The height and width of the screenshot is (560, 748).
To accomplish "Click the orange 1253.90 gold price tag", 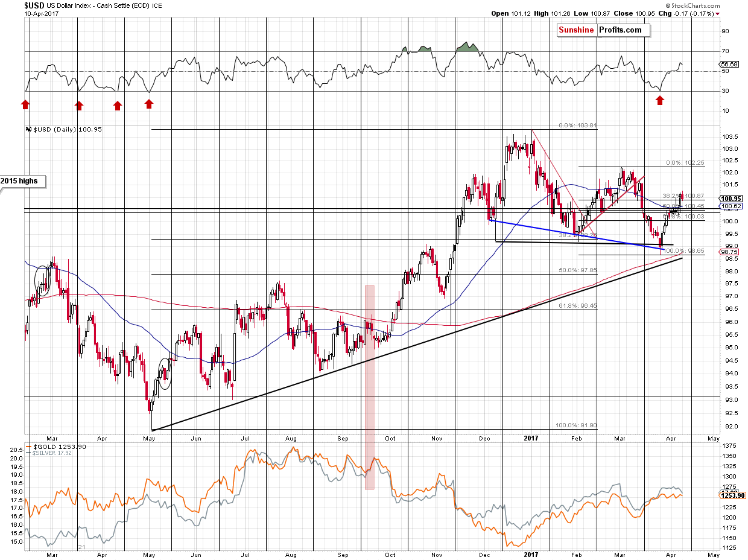I will pyautogui.click(x=732, y=495).
